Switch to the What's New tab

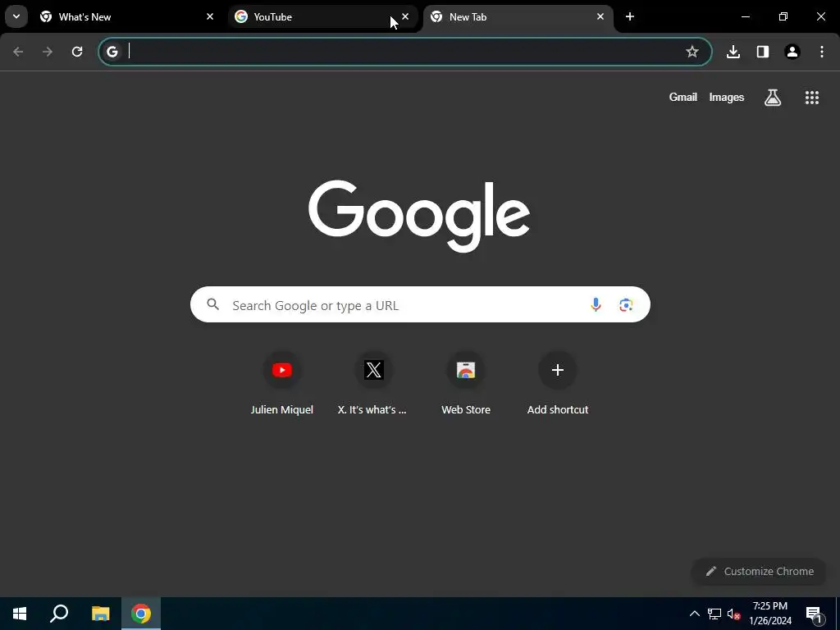click(x=126, y=16)
